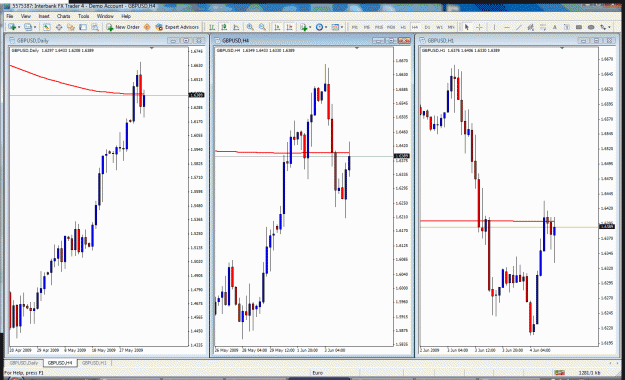Click the chart shift marker on Daily chart
The width and height of the screenshot is (625, 380).
(151, 48)
